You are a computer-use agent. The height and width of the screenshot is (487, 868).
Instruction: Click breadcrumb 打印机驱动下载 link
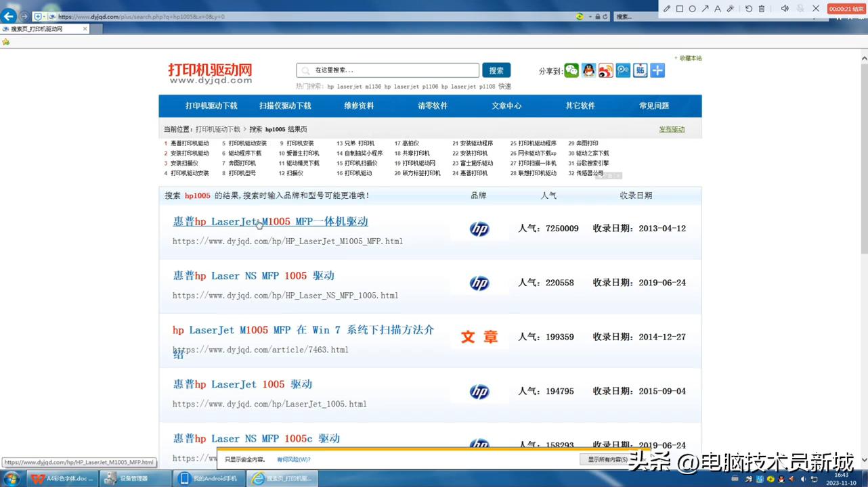tap(218, 129)
